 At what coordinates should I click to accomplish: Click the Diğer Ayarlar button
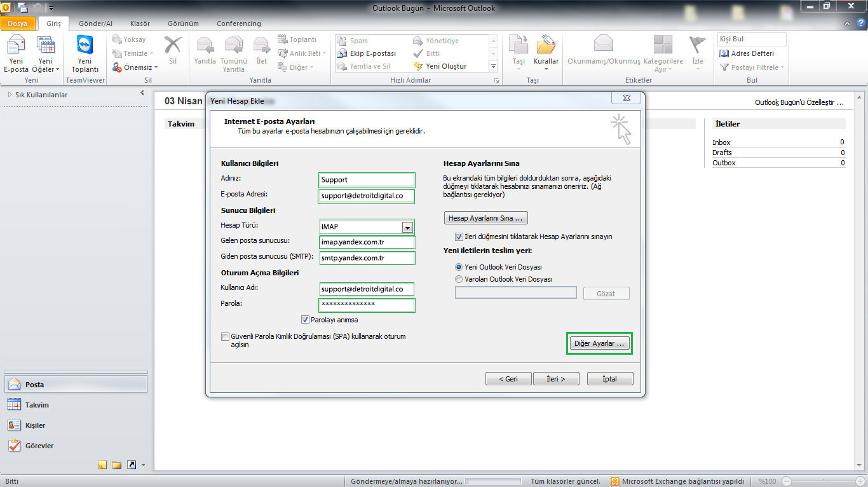[599, 343]
